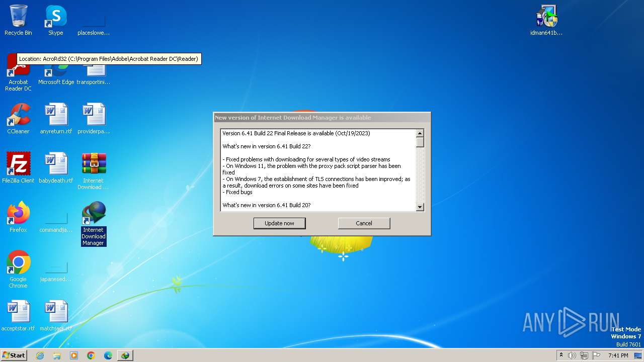Open the Action Center flag icon

(x=596, y=355)
